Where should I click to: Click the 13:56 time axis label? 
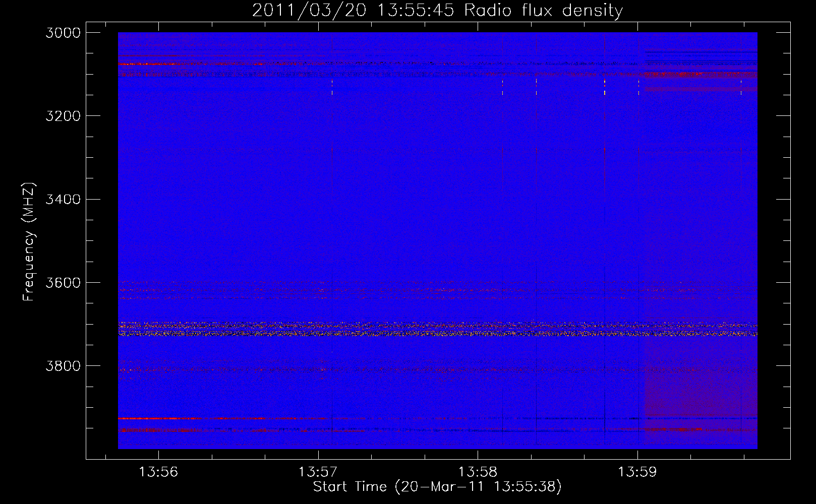click(x=158, y=472)
